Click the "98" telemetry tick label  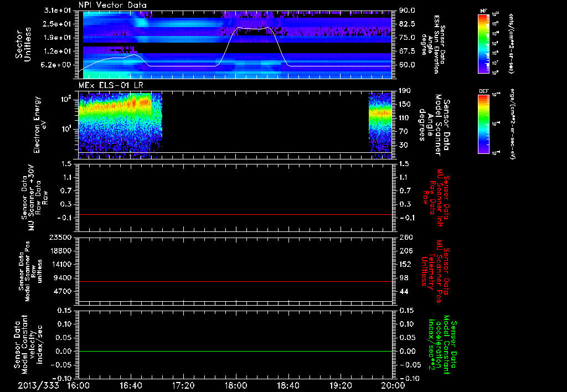[x=403, y=278]
